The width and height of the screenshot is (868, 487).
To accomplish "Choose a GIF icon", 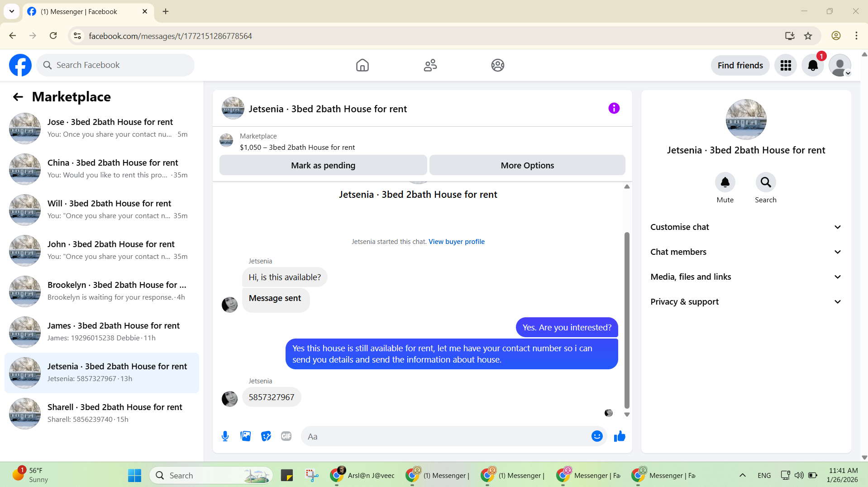I will point(286,436).
